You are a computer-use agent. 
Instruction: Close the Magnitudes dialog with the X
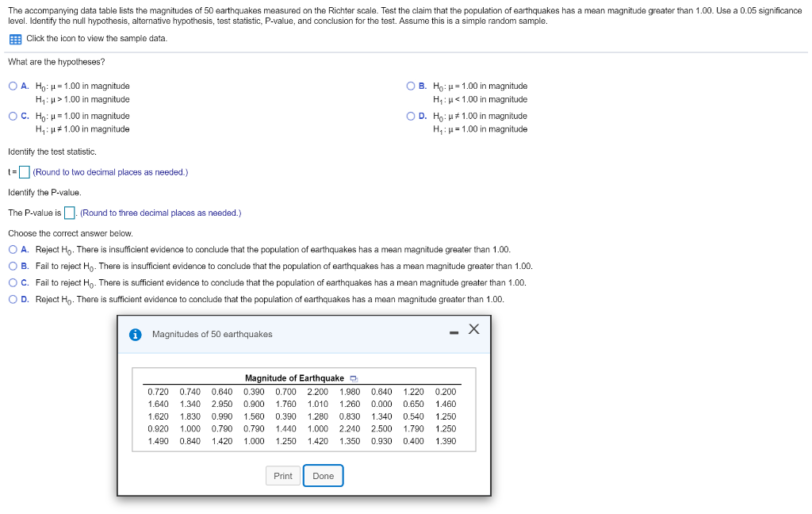tap(473, 328)
